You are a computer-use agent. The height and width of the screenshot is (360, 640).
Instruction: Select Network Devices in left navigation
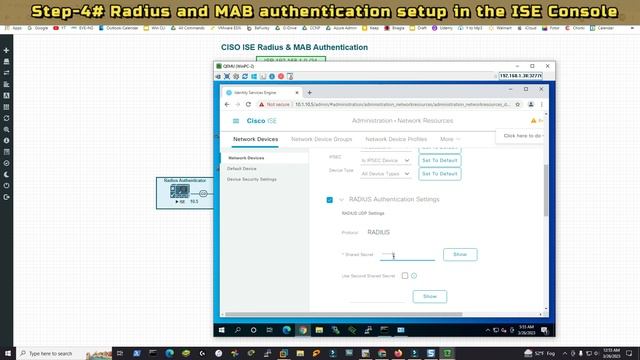[x=246, y=158]
